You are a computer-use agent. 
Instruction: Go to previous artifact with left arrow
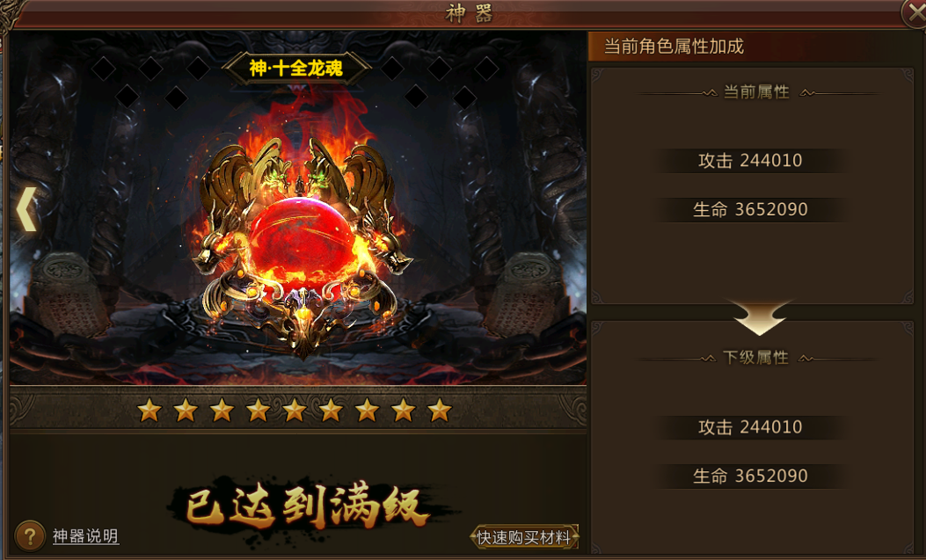[x=26, y=209]
